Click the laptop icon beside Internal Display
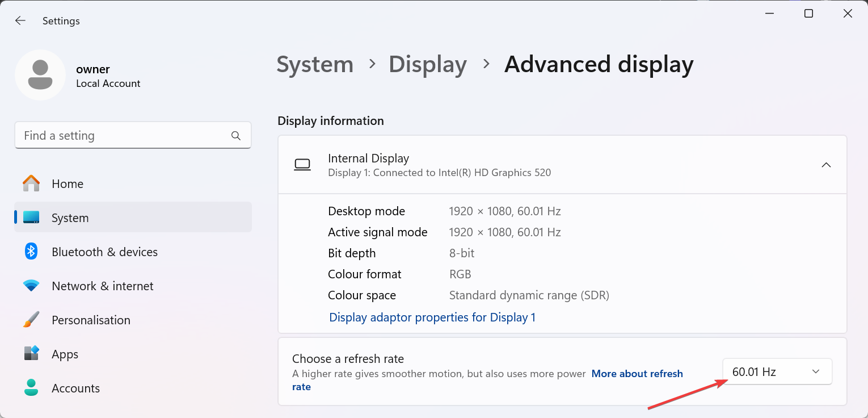 [302, 165]
